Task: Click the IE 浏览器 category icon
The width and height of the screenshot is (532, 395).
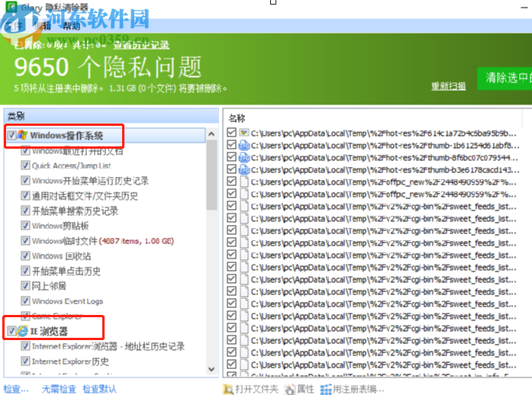Action: [22, 331]
